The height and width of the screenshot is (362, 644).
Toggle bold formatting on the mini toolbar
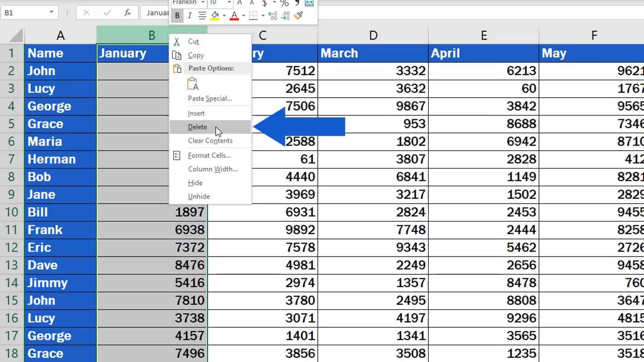[177, 15]
